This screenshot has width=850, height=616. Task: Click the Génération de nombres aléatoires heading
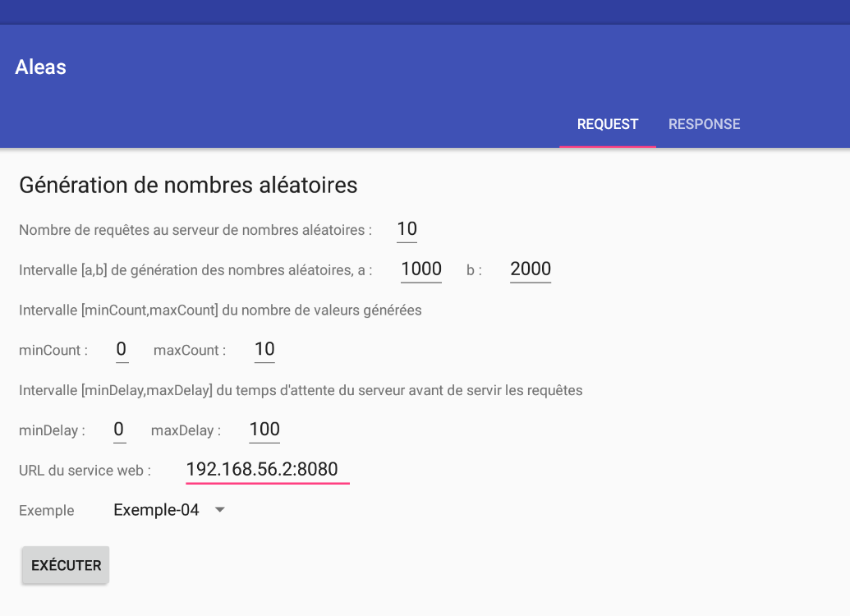click(x=188, y=185)
